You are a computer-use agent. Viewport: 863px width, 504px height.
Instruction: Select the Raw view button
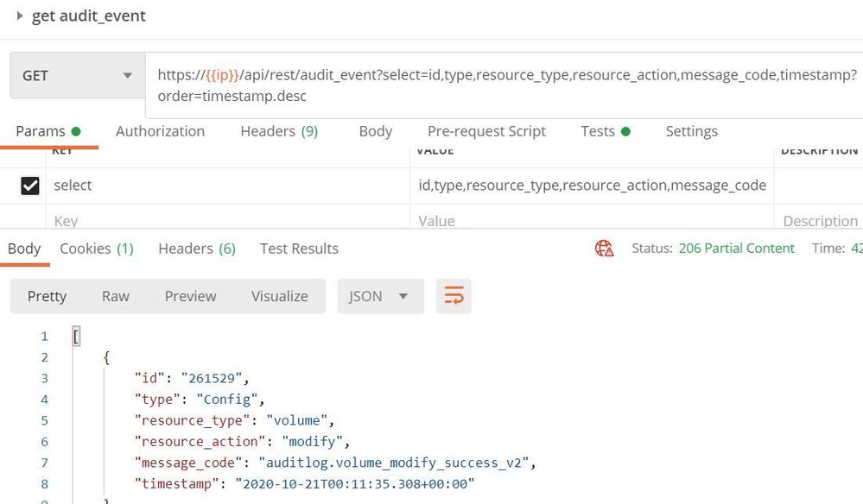pos(116,296)
